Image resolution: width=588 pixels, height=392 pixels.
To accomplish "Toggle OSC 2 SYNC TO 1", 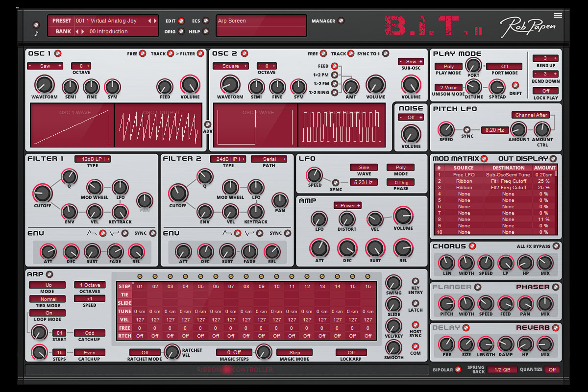I will [x=386, y=53].
